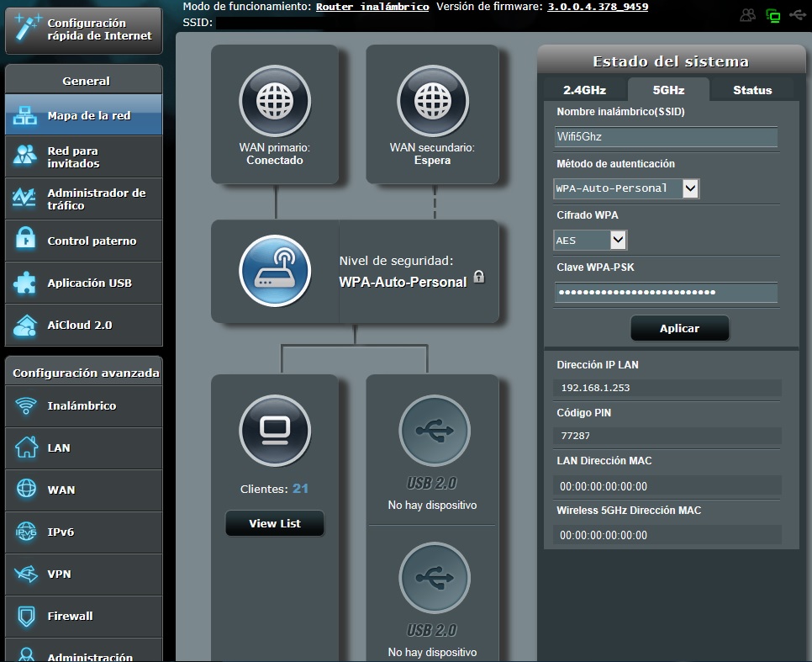Image resolution: width=812 pixels, height=662 pixels.
Task: Click the Configuración avanzada section header
Action: [x=84, y=372]
